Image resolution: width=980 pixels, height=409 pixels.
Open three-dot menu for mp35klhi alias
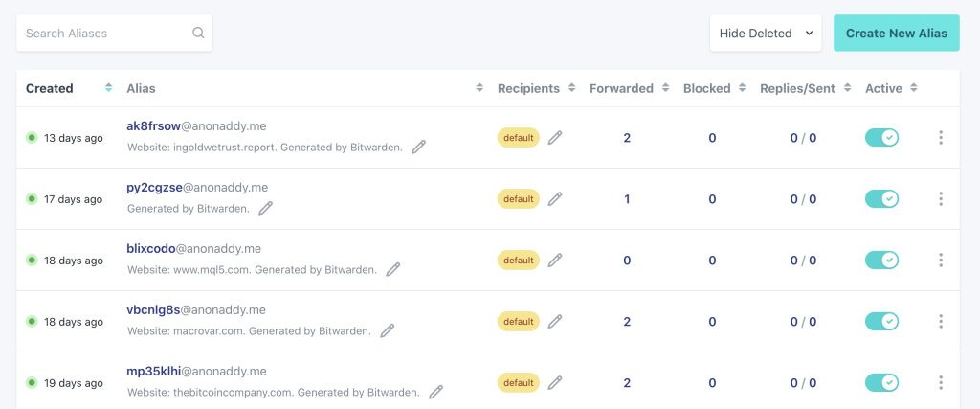[x=941, y=382]
